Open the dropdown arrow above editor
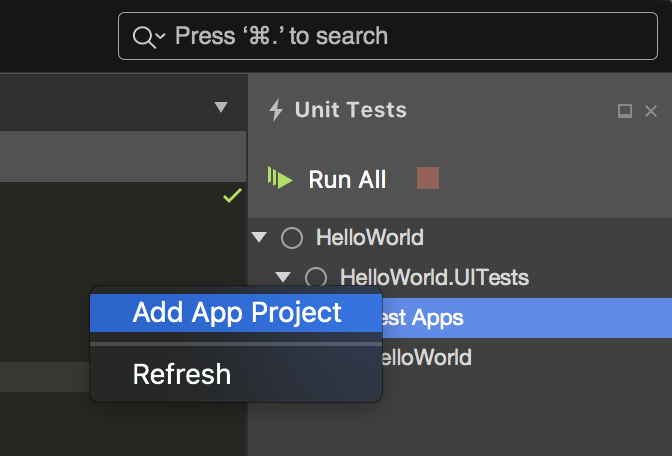 click(x=221, y=107)
